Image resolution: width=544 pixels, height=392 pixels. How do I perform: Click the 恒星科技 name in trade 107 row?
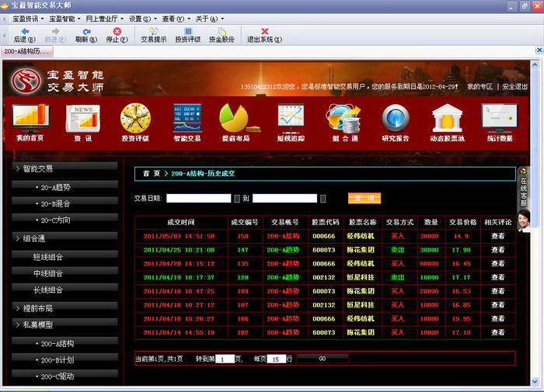361,305
